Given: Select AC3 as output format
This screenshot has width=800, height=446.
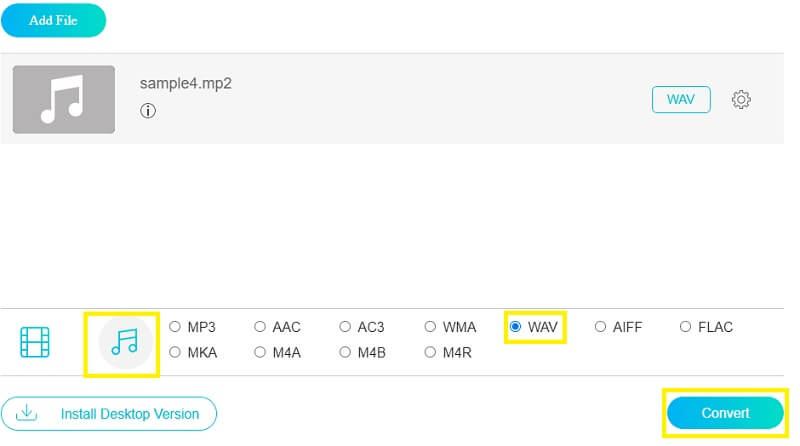Looking at the screenshot, I should (x=346, y=327).
